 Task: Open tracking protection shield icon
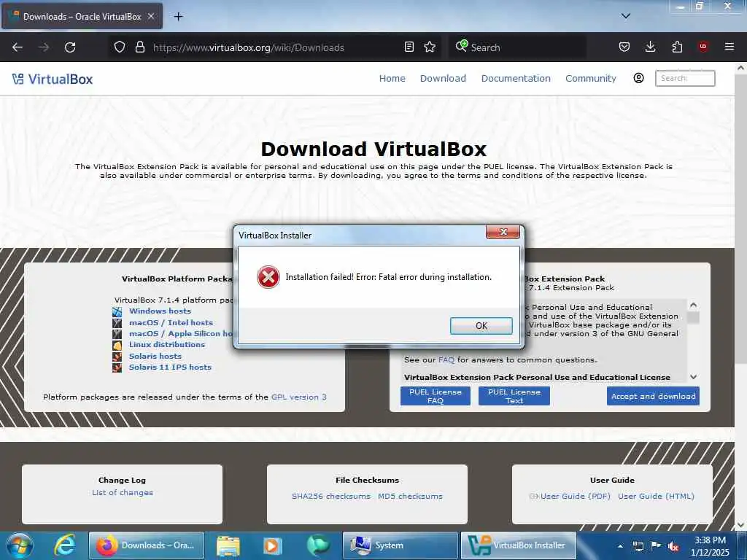click(120, 47)
